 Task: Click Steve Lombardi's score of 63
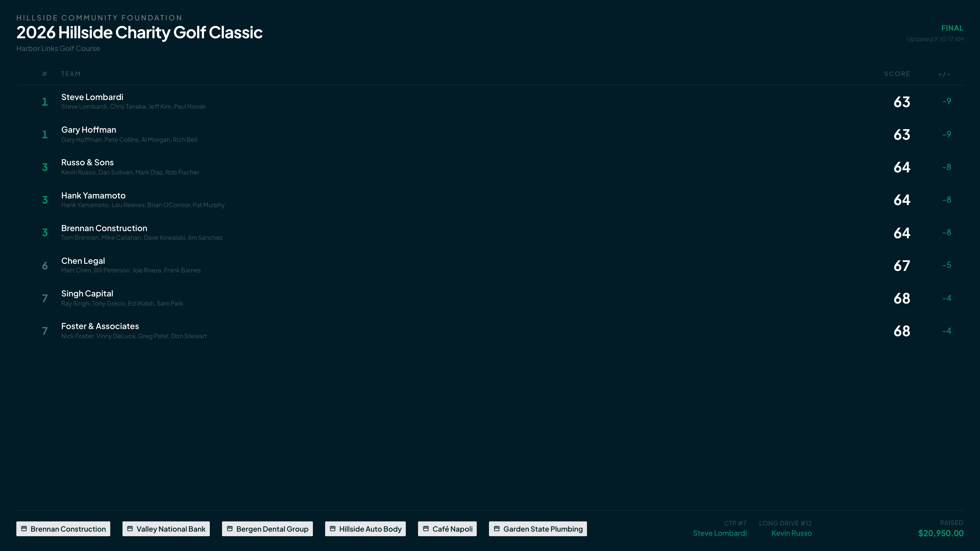point(902,102)
